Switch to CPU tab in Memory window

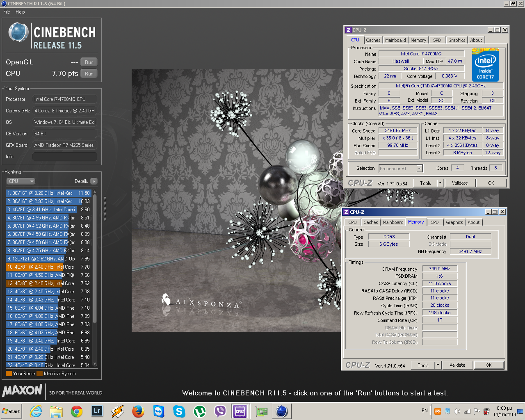[x=353, y=222]
